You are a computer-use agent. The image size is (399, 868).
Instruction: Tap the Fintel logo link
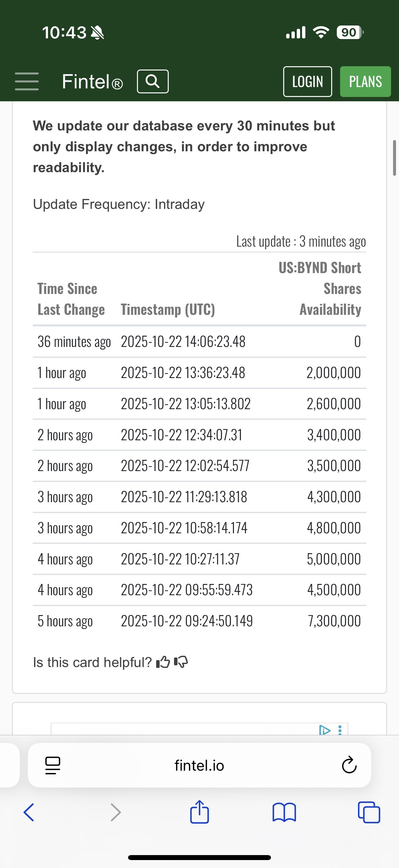(x=93, y=81)
